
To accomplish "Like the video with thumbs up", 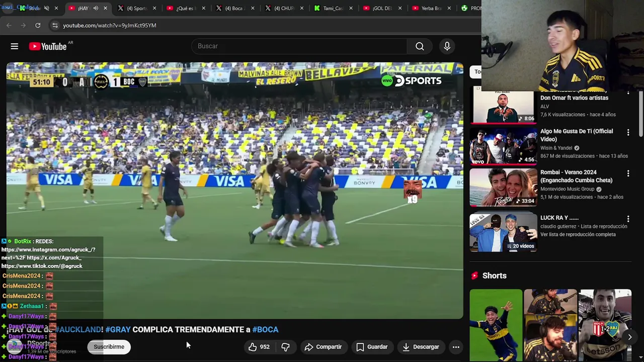I will coord(259,347).
